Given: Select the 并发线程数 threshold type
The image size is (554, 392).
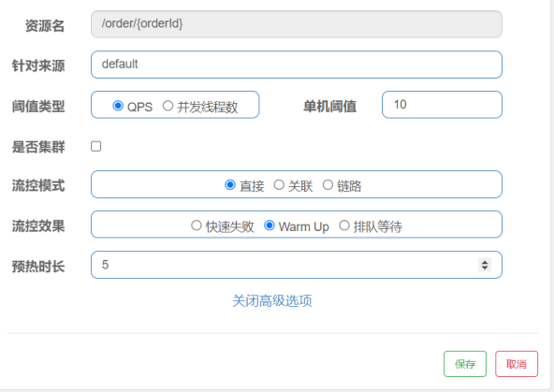Looking at the screenshot, I should point(168,106).
